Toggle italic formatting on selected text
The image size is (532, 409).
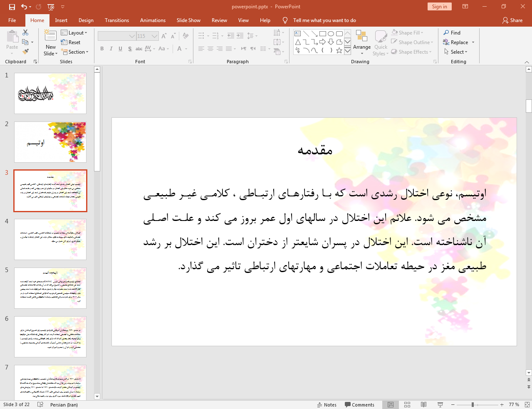coord(111,49)
